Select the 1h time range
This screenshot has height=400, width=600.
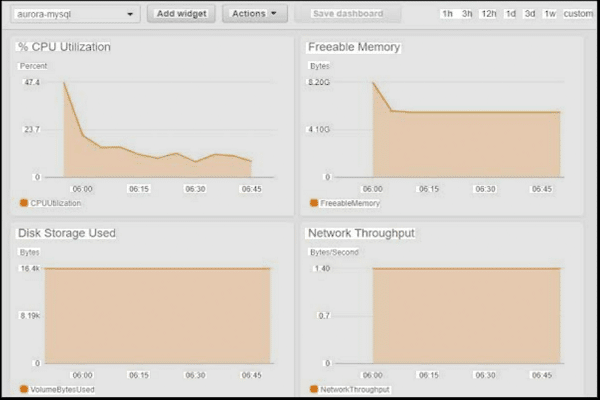pos(447,14)
